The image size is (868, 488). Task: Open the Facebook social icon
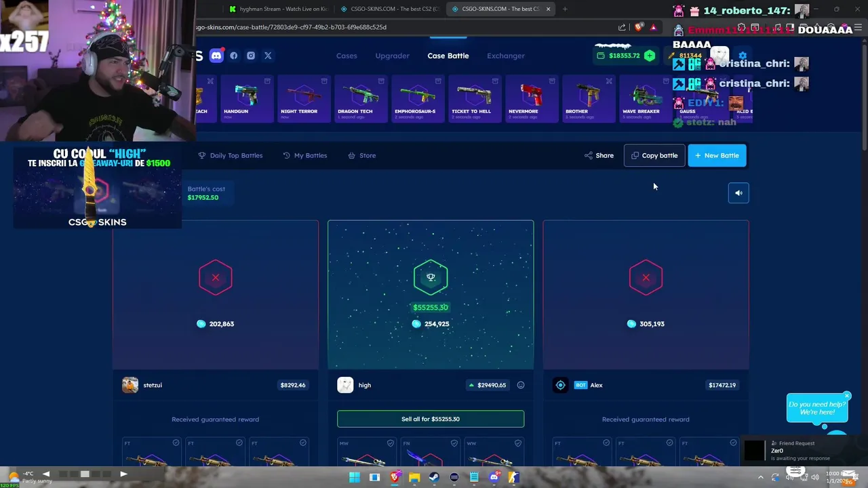coord(234,56)
